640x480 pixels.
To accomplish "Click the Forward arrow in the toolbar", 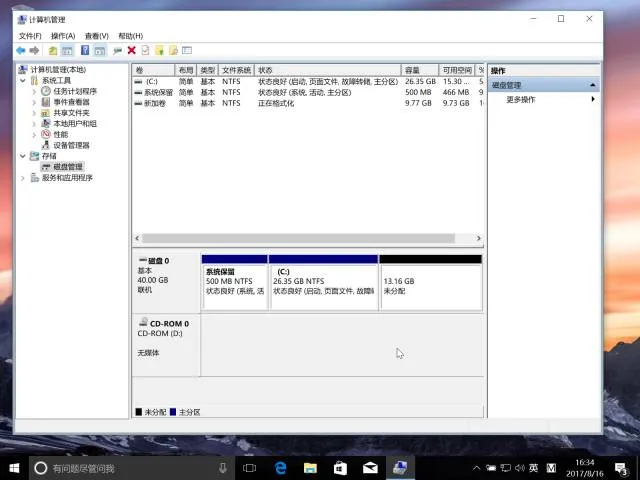I will pyautogui.click(x=34, y=51).
